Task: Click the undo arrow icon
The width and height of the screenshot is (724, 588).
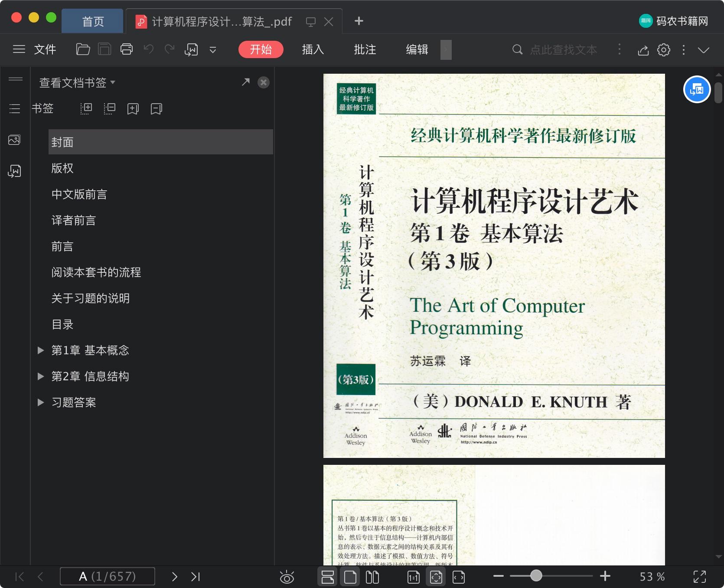Action: 149,49
